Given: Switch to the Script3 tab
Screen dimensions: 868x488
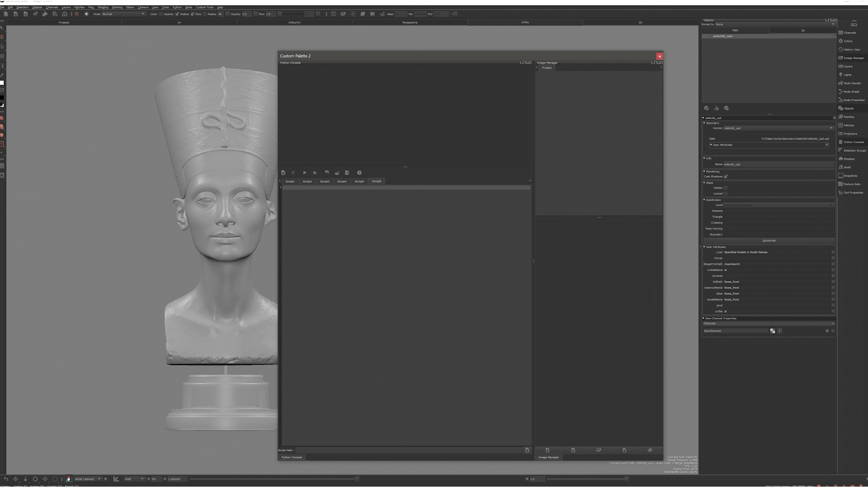Looking at the screenshot, I should click(325, 181).
